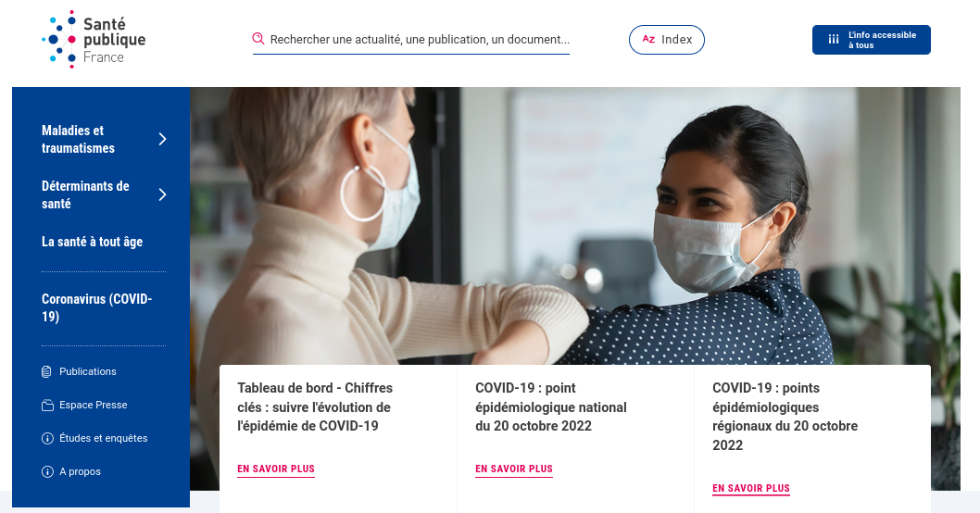
Task: Focus the Rechercher une actualité search field
Action: [411, 40]
